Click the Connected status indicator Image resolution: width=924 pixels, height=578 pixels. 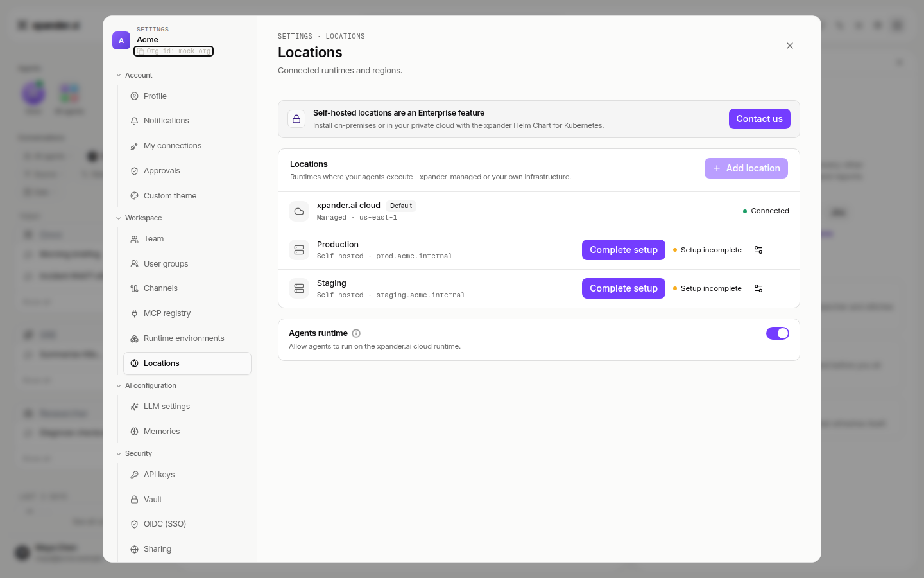click(x=766, y=211)
